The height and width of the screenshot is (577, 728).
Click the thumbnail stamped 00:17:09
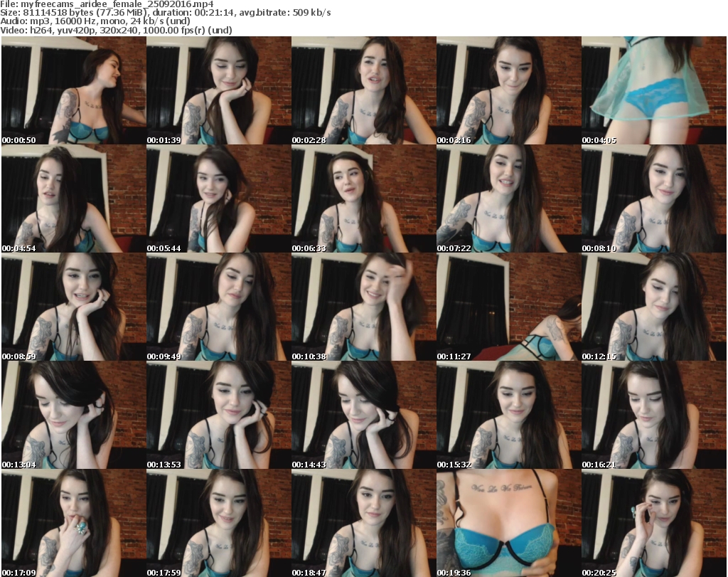click(74, 523)
